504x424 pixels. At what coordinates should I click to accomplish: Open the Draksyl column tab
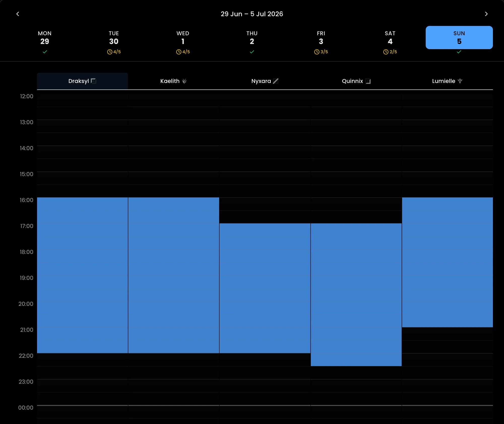click(x=82, y=81)
